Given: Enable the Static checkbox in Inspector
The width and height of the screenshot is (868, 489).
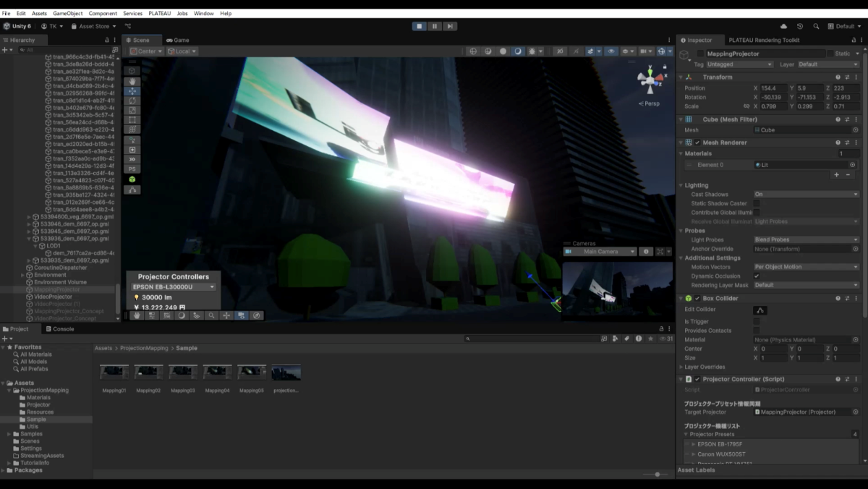Looking at the screenshot, I should tap(830, 54).
